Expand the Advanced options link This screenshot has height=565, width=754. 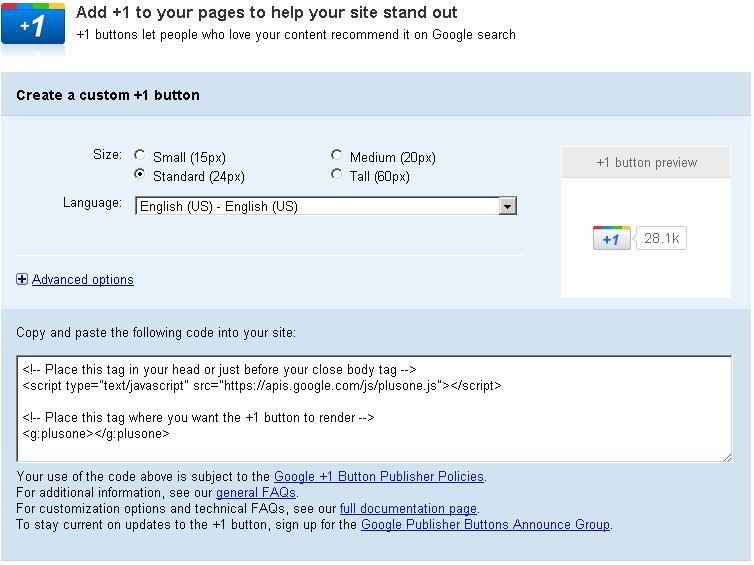coord(83,280)
